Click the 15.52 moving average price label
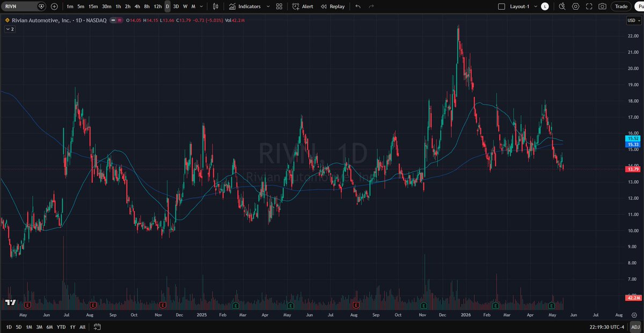 633,138
